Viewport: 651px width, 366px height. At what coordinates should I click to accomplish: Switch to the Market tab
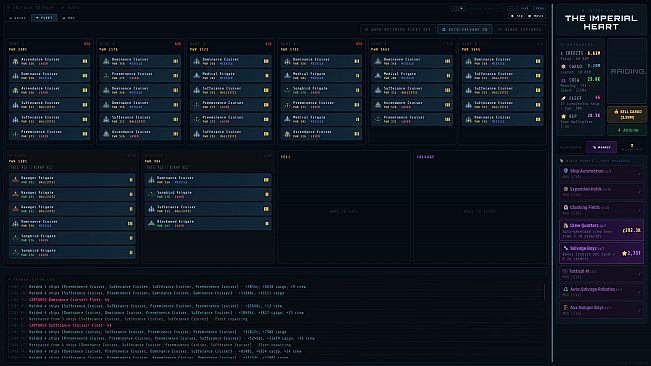click(602, 147)
